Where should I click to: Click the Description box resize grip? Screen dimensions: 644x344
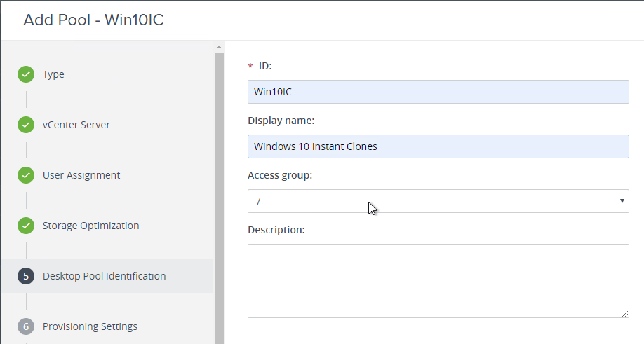(624, 314)
